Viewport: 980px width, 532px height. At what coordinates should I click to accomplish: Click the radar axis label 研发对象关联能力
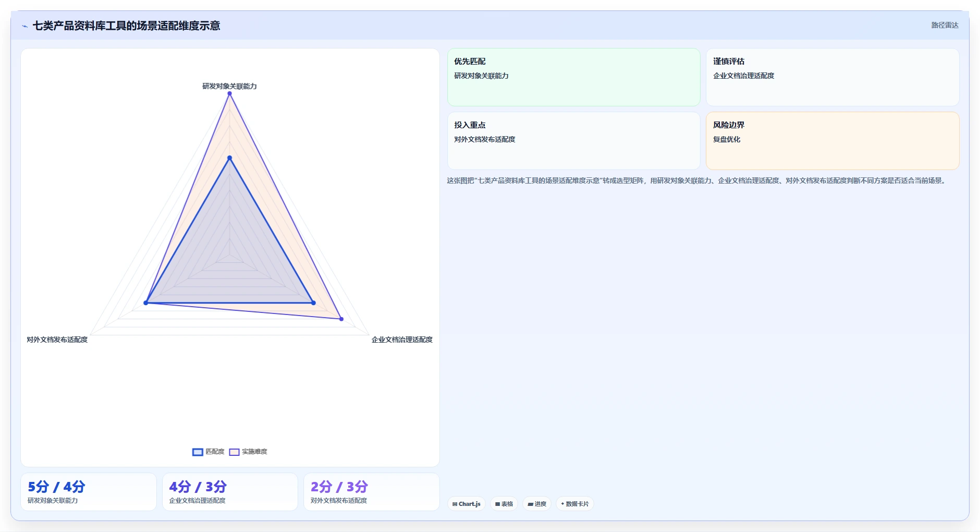point(229,86)
